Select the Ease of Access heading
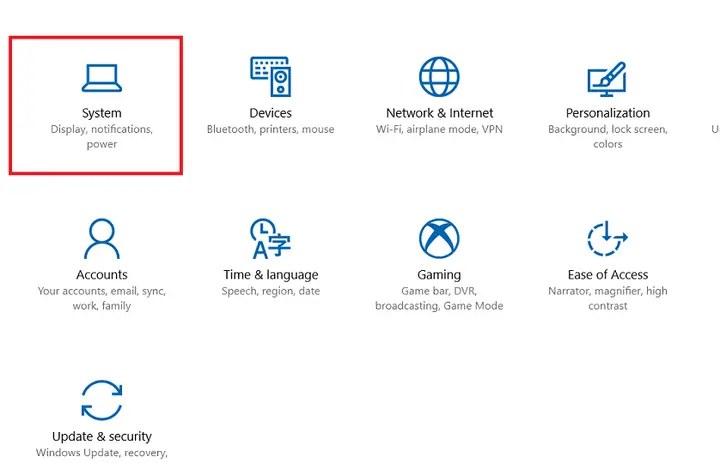The image size is (720, 463). pos(608,275)
